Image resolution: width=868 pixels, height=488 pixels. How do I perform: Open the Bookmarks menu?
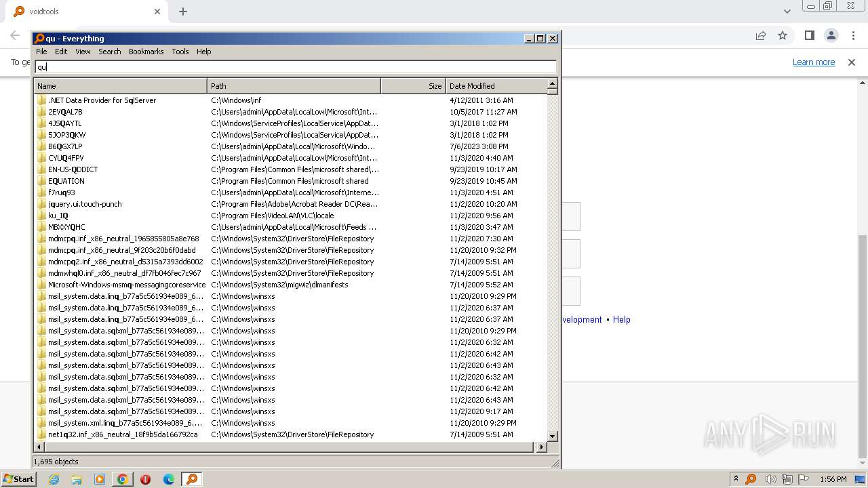coord(146,52)
